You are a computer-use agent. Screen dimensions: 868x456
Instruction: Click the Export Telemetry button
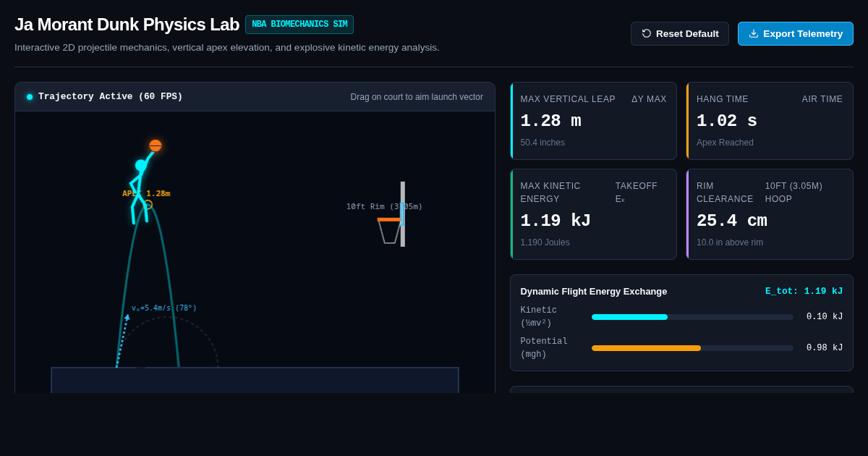(796, 34)
